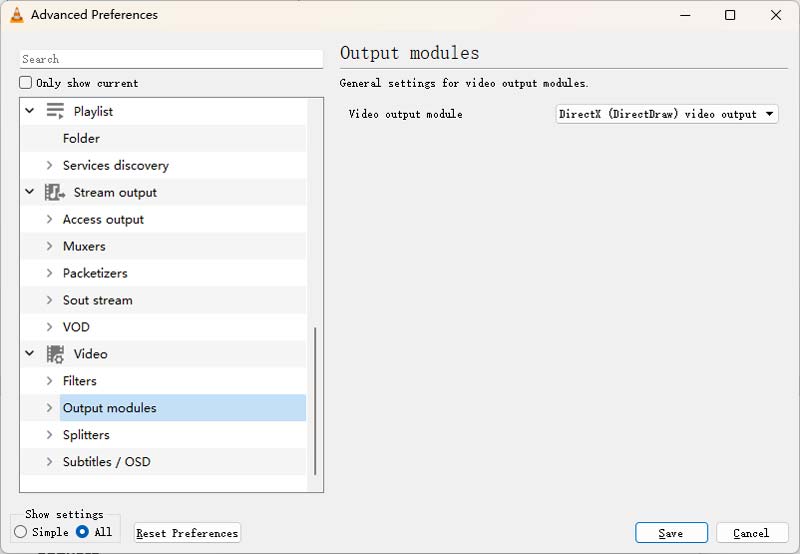Screen dimensions: 800x554
Task: Select Splitters tree item
Action: (86, 435)
